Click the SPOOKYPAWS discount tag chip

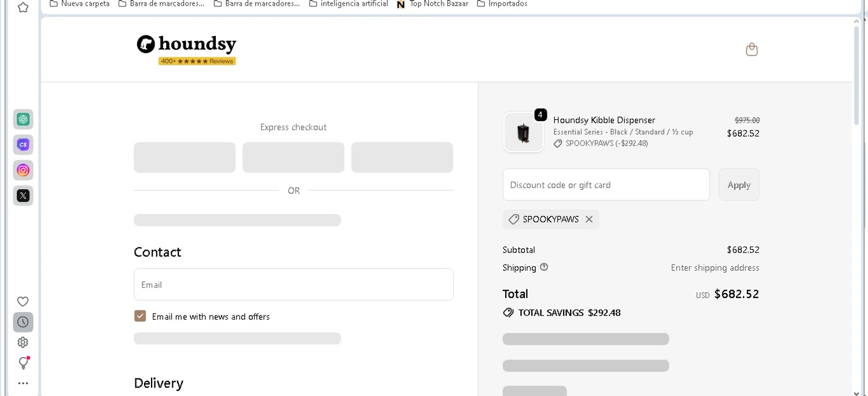[x=550, y=219]
